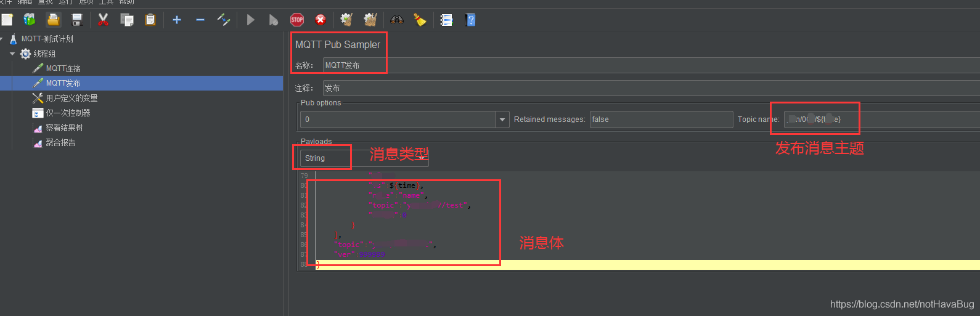Select 用户定义的变量 in the tree
Viewport: 980px width, 316px height.
tap(71, 98)
